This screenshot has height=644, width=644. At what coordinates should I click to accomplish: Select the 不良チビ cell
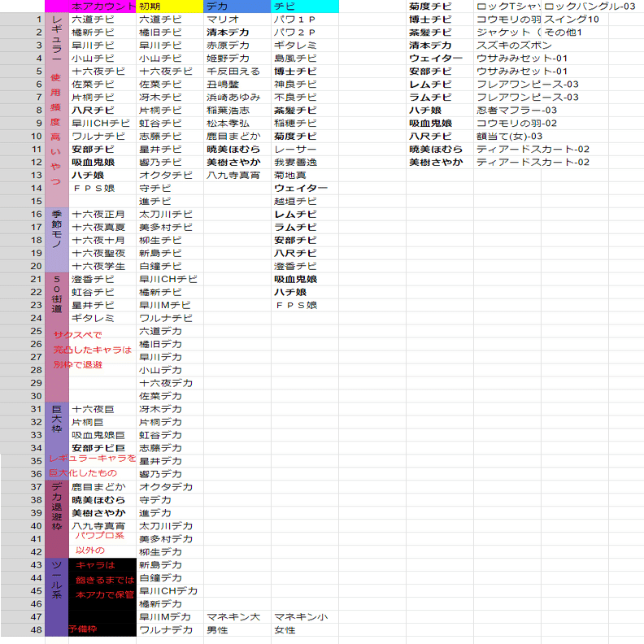point(305,98)
